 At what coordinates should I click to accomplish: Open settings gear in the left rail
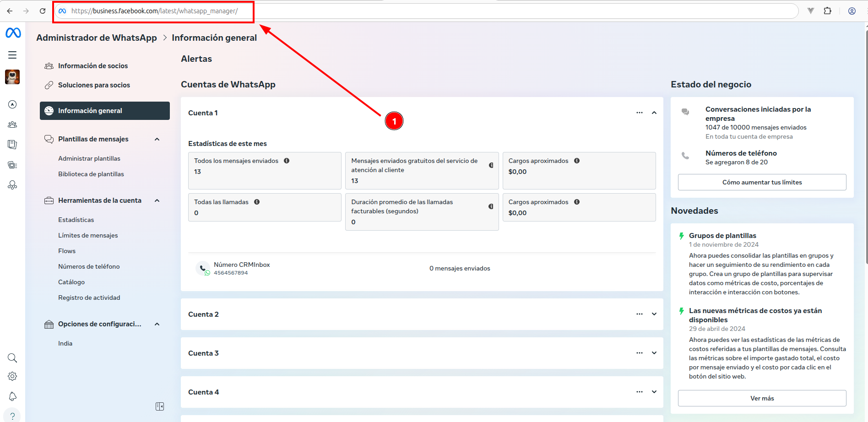pyautogui.click(x=12, y=376)
